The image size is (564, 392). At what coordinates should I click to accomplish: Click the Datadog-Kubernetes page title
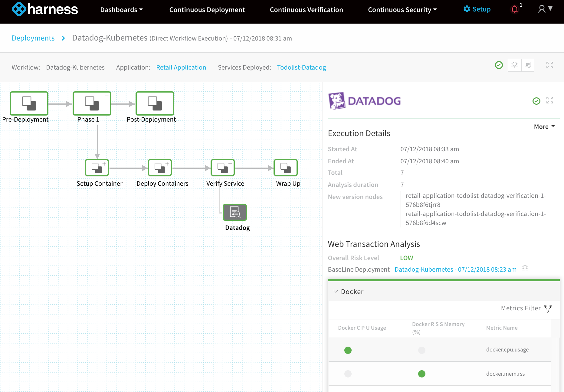click(110, 38)
